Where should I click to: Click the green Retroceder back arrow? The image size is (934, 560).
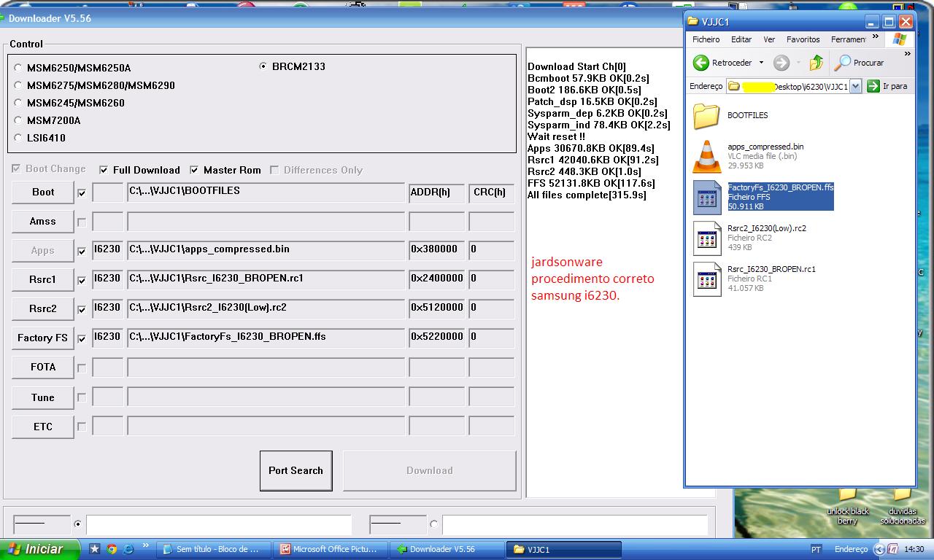[x=701, y=63]
